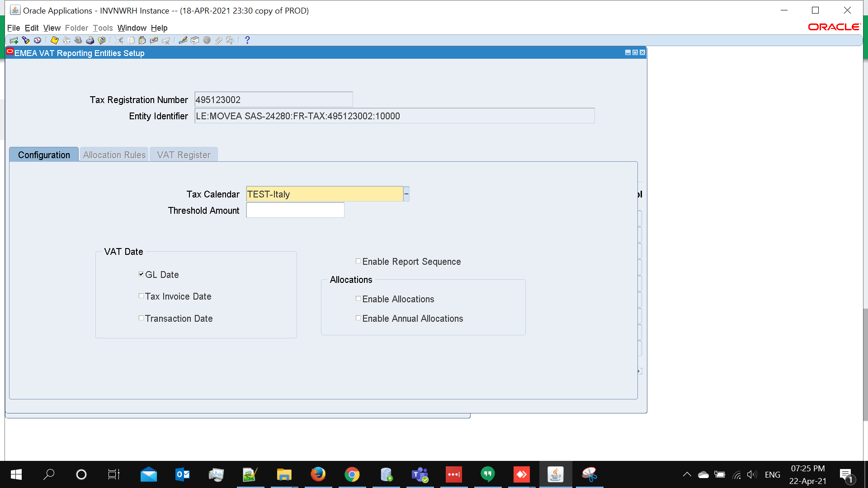Viewport: 868px width, 488px height.
Task: Switch to the Allocation Rules tab
Action: [114, 155]
